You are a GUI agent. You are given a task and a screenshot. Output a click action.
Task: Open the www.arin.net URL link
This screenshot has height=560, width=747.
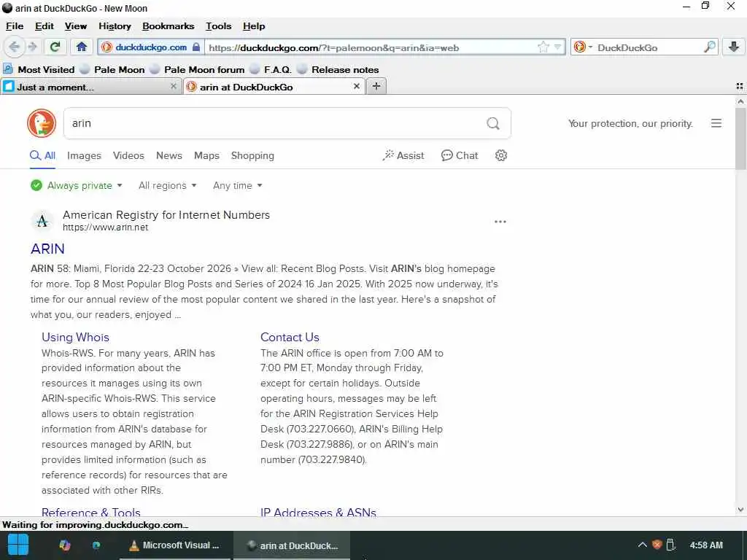(x=105, y=227)
